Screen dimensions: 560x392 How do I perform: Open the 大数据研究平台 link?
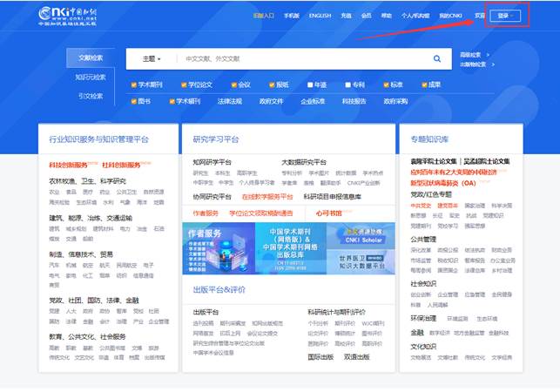303,162
